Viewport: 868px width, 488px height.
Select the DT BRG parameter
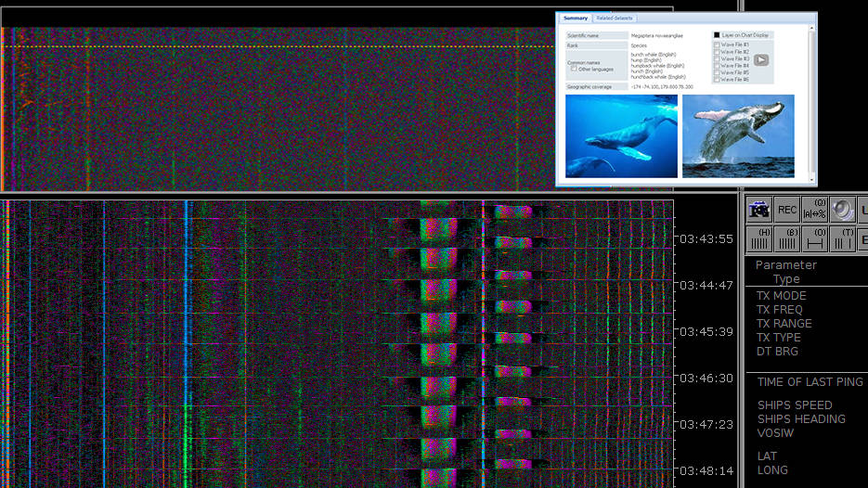[777, 352]
